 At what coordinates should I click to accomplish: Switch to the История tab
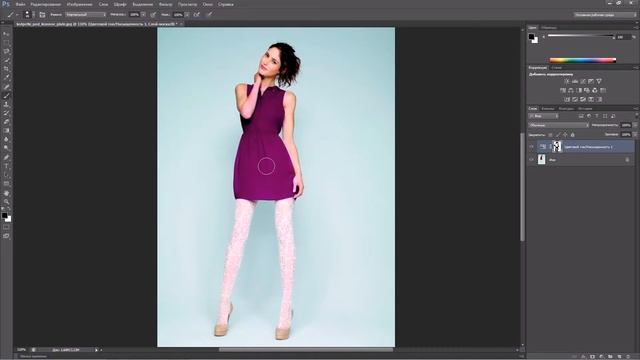pos(585,109)
